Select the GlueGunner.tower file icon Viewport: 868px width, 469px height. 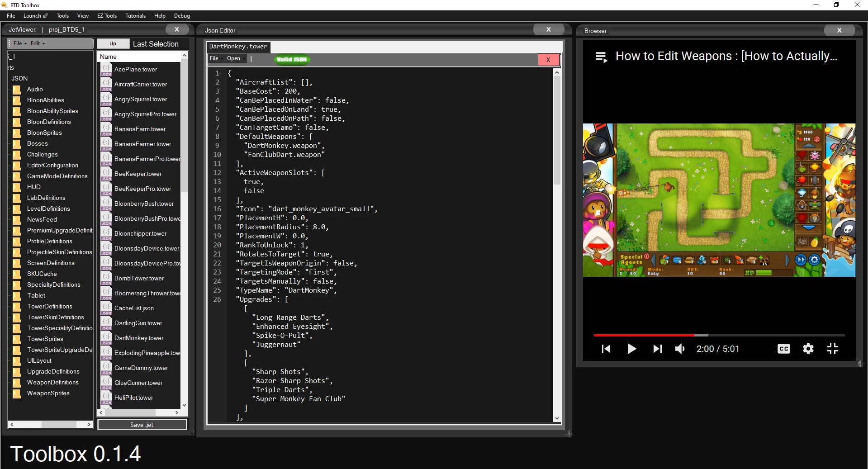click(x=106, y=383)
